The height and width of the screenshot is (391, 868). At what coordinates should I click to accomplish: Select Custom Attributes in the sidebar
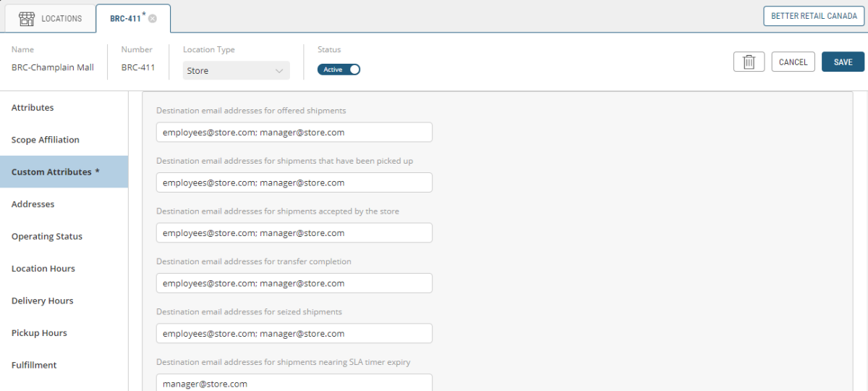[x=55, y=172]
